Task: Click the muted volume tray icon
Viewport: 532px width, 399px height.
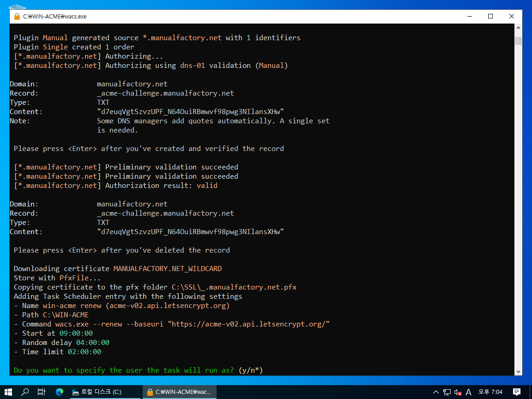Action: [x=458, y=392]
